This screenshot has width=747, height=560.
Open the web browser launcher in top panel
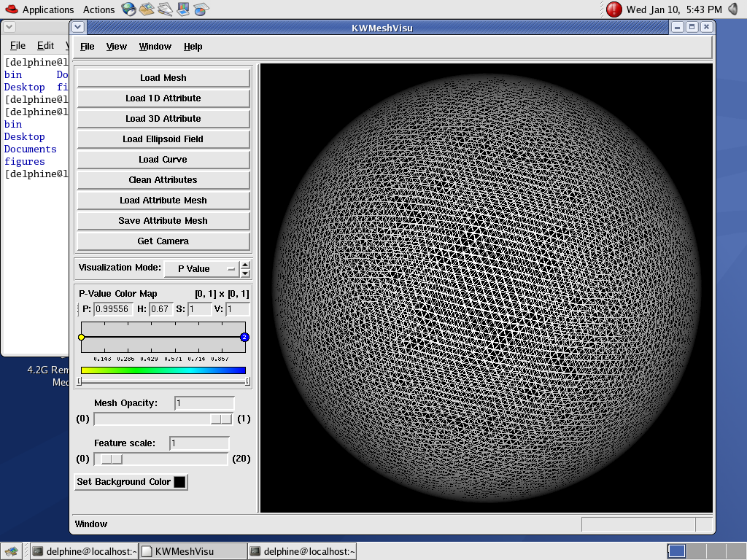click(x=129, y=9)
